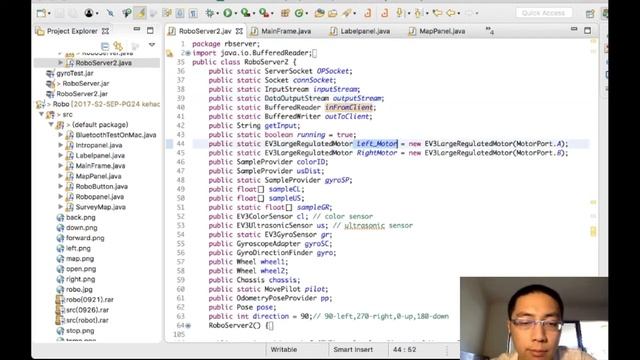Click the warning marker beside line 2

169,53
